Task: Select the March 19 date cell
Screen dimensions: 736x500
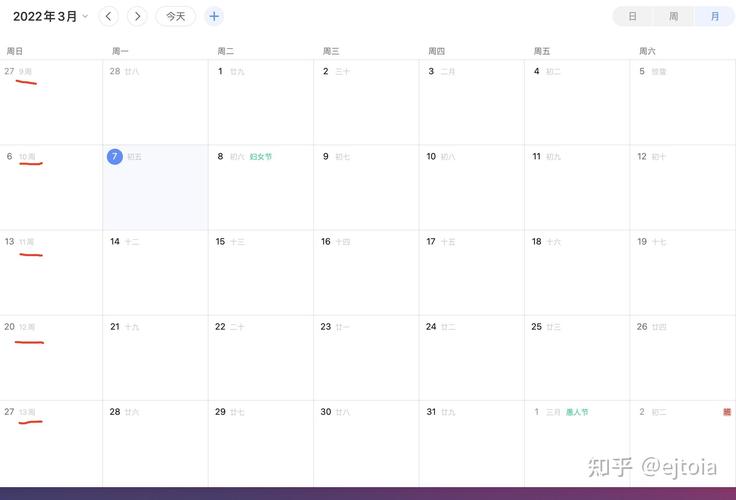Action: coord(682,272)
